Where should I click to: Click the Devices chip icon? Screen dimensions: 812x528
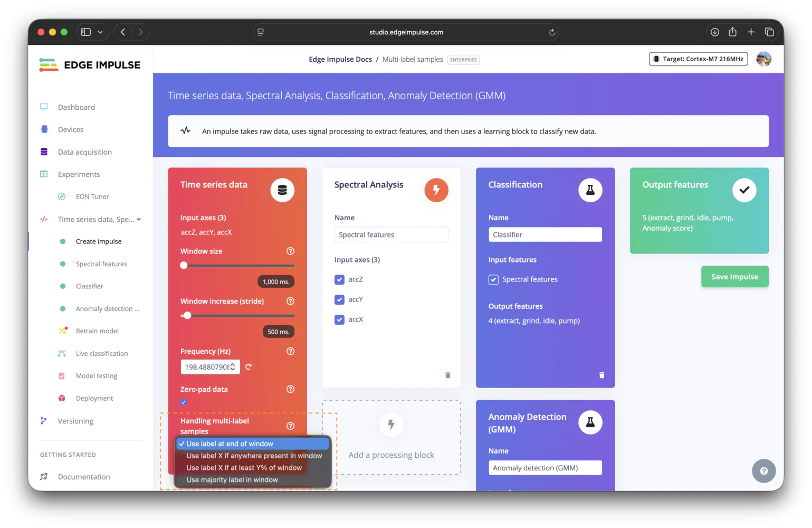click(x=44, y=129)
